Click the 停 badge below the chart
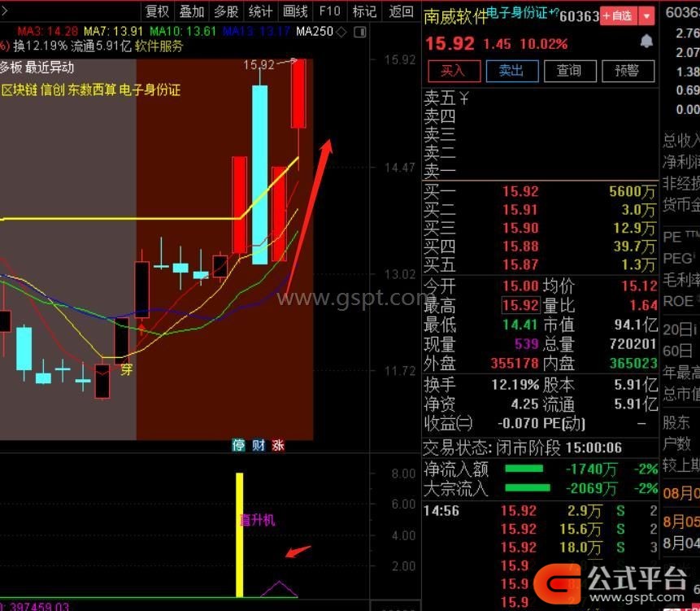Image resolution: width=700 pixels, height=611 pixels. click(238, 445)
